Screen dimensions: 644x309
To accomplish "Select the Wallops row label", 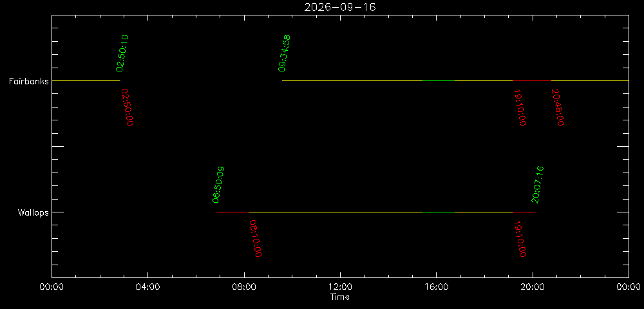I will [33, 212].
